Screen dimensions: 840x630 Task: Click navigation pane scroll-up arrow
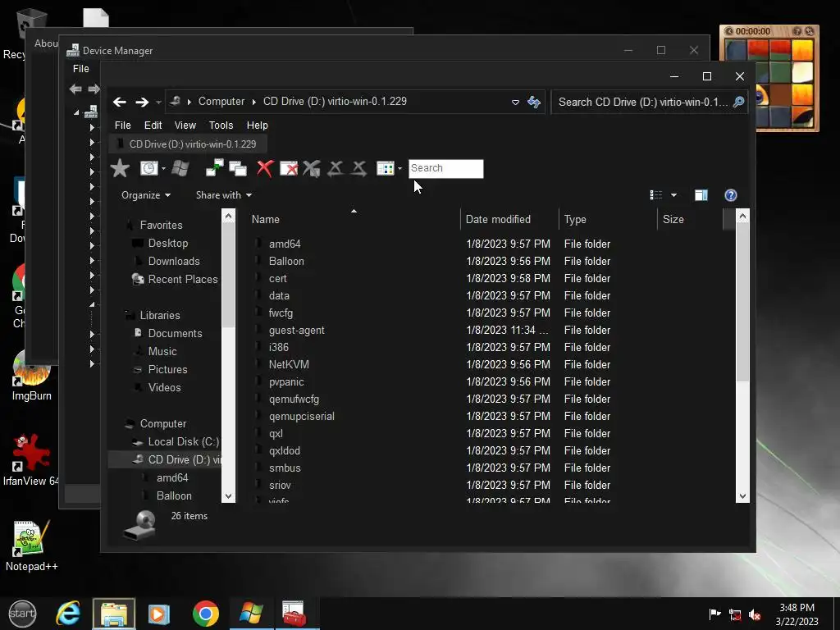228,216
